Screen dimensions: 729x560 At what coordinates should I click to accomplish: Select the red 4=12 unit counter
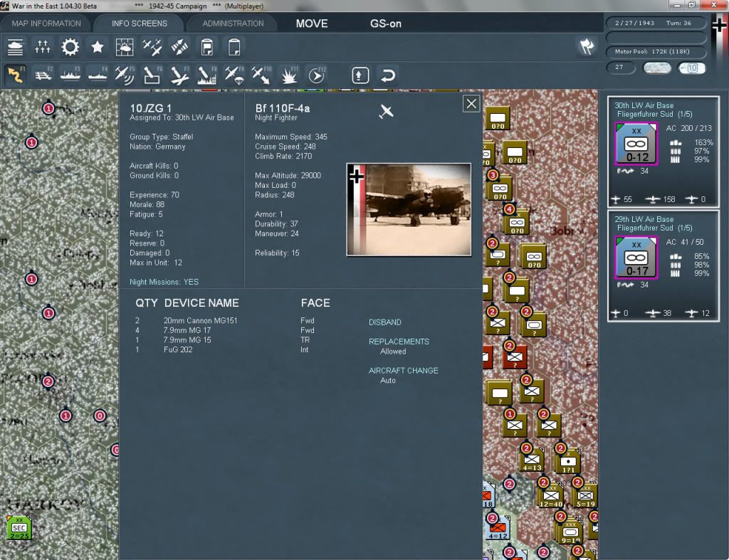tap(498, 529)
